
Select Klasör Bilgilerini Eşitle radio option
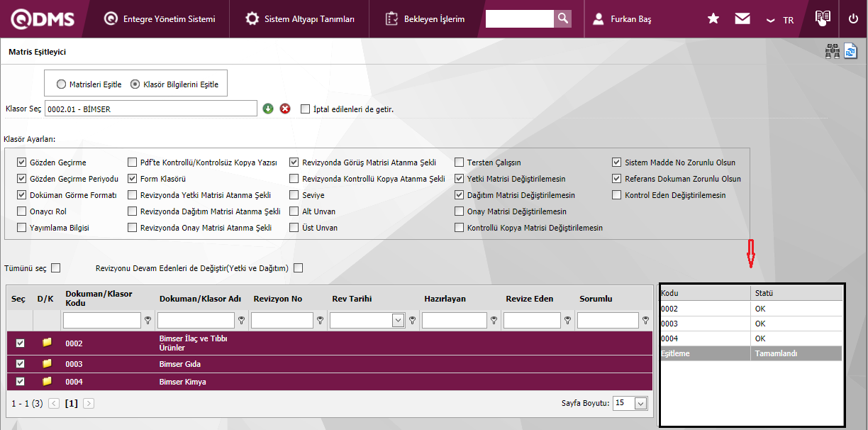[135, 84]
